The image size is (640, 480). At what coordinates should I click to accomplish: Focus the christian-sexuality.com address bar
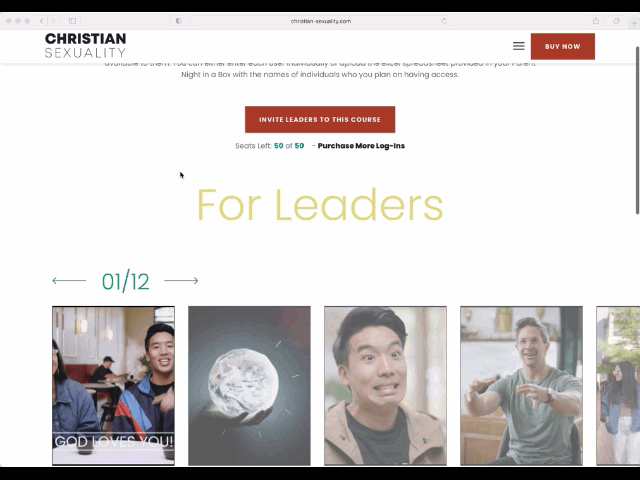(x=320, y=21)
